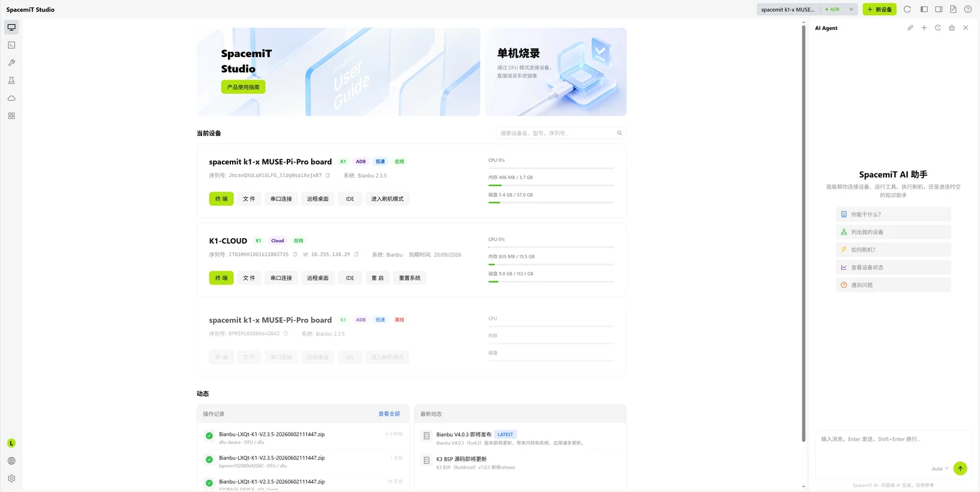This screenshot has width=980, height=492.
Task: Select the 如何刷机? suggestion
Action: click(x=893, y=250)
